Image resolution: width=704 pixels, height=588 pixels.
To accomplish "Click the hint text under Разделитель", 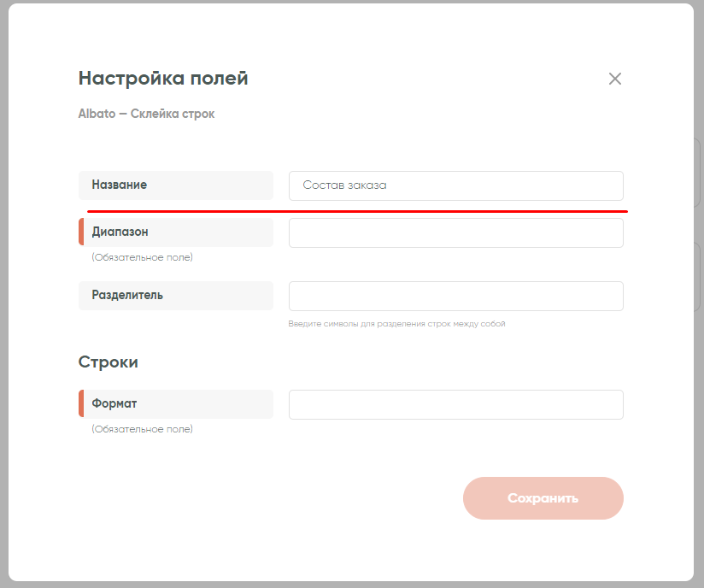I will tap(396, 324).
